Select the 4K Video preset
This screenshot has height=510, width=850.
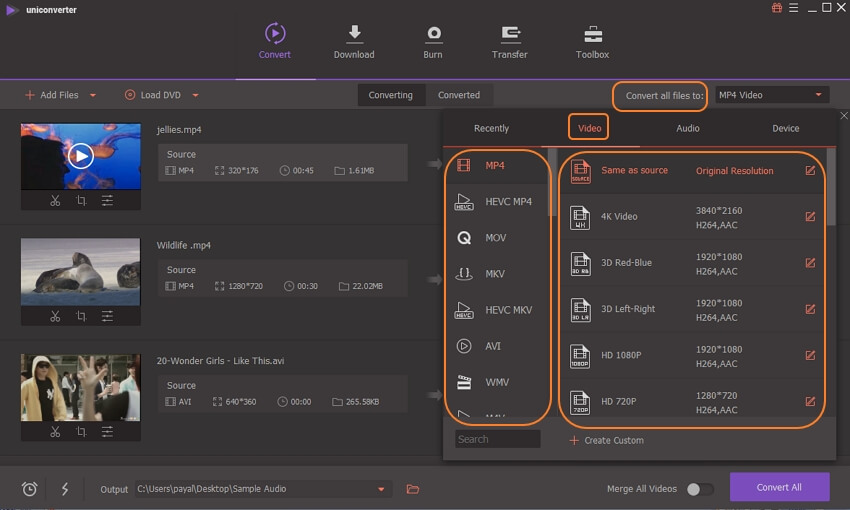pyautogui.click(x=692, y=217)
